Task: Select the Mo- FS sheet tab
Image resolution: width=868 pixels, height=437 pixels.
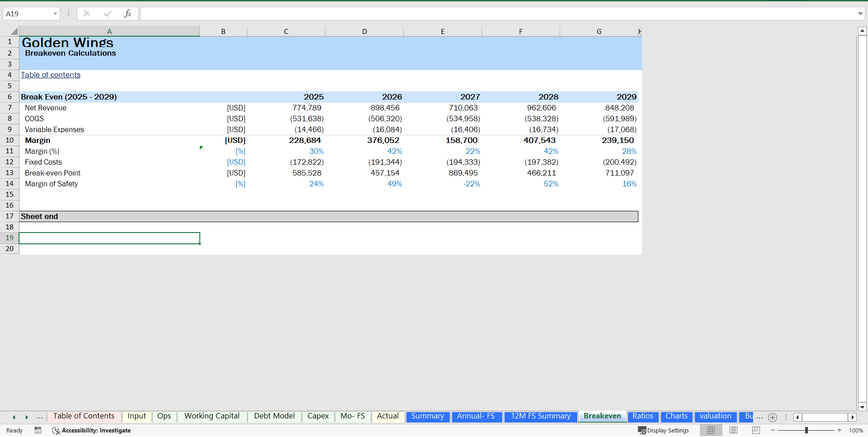Action: point(353,416)
